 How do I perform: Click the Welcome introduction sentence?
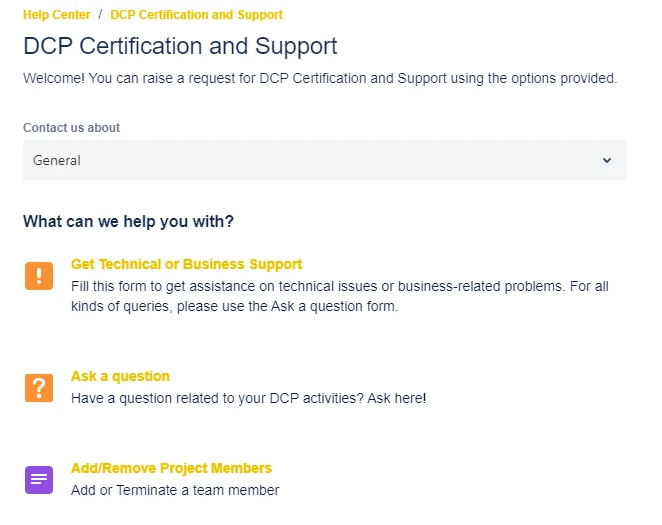click(x=320, y=78)
